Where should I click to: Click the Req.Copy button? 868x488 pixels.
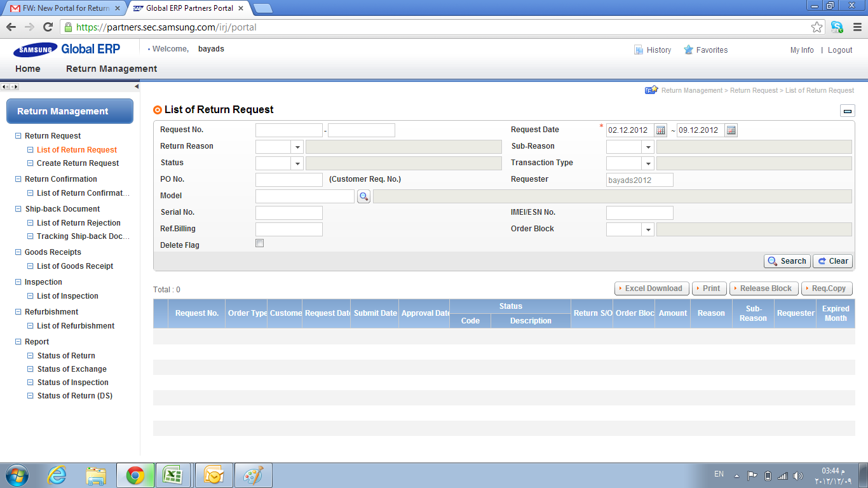[x=827, y=288]
